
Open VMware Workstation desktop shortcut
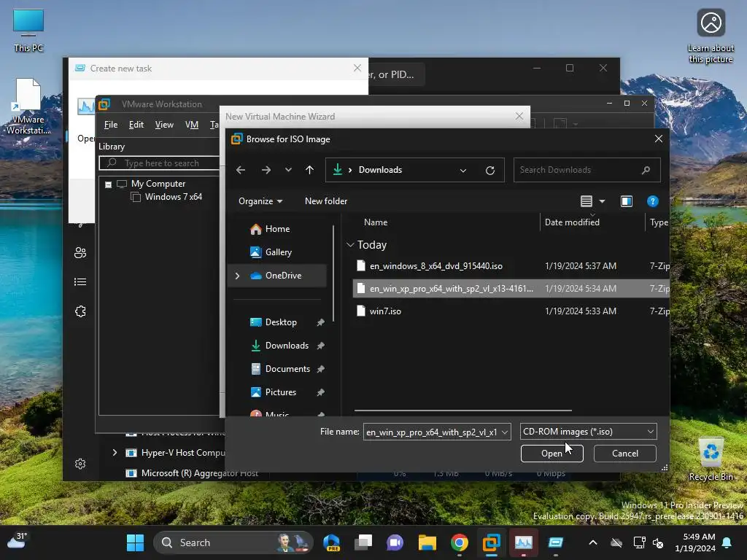coord(28,106)
